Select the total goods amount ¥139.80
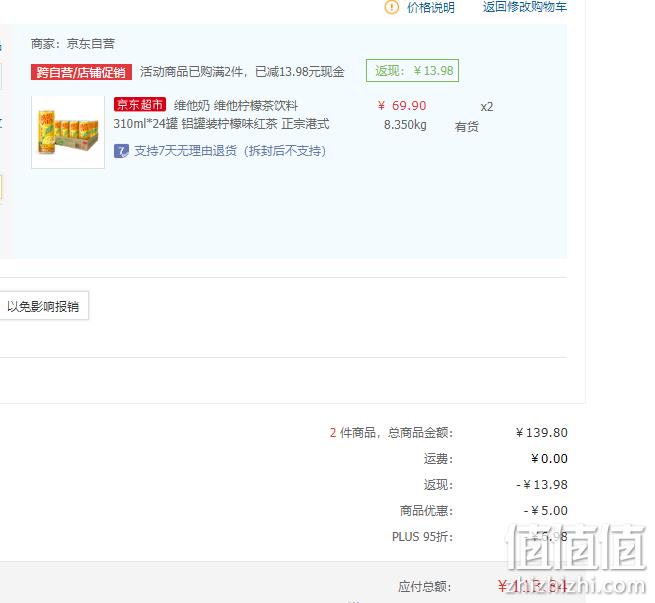655x603 pixels. click(x=541, y=433)
